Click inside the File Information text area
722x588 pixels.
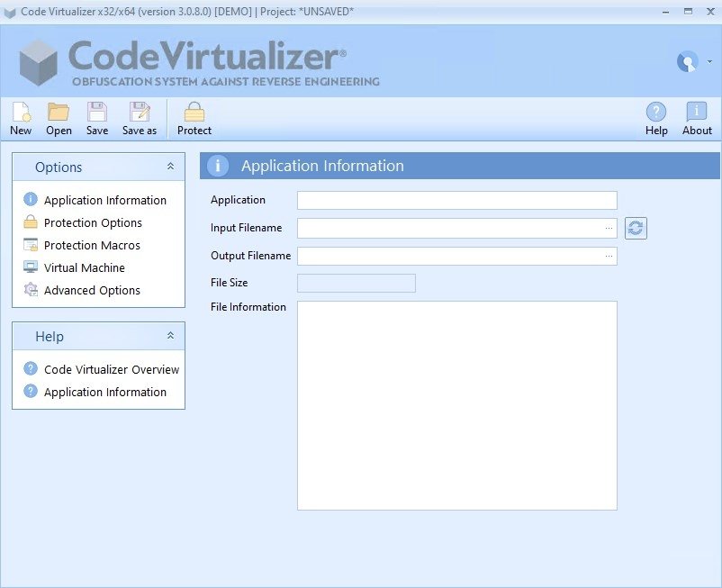(456, 405)
